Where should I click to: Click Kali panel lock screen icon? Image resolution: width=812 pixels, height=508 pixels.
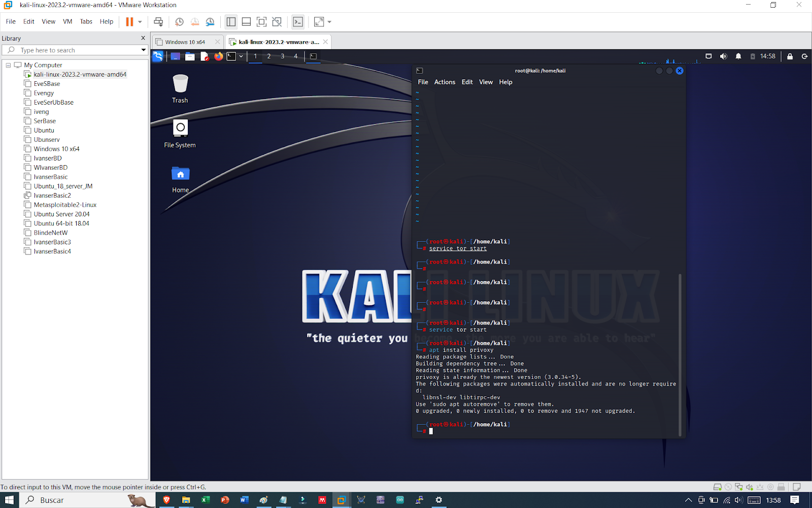(790, 56)
